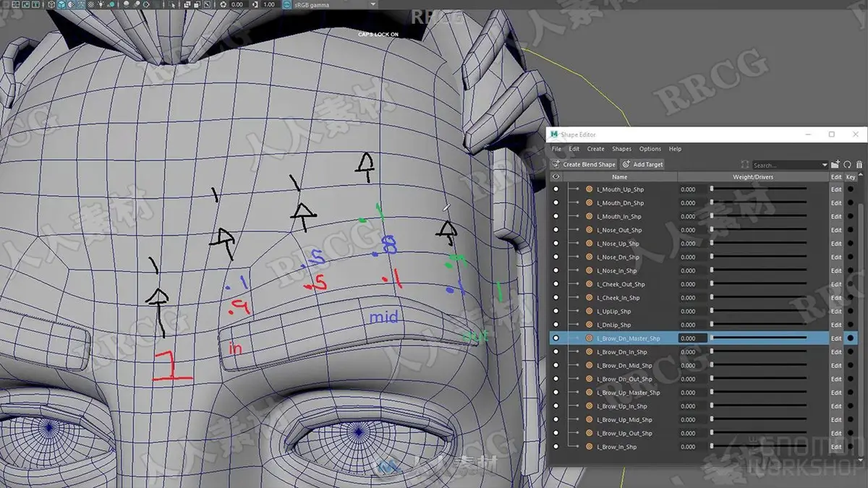Screen dimensions: 868x488
Task: Click the Key dot for L_UpLip_Shp
Action: tap(851, 312)
